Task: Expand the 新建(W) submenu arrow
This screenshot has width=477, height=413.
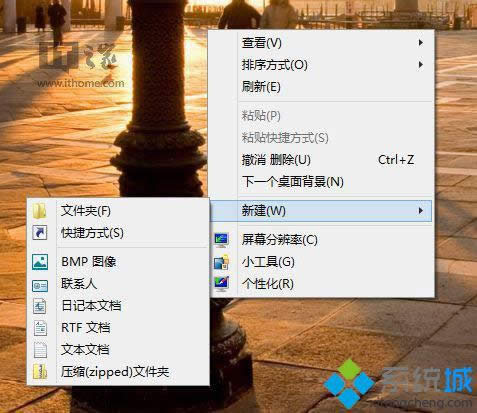Action: click(421, 211)
